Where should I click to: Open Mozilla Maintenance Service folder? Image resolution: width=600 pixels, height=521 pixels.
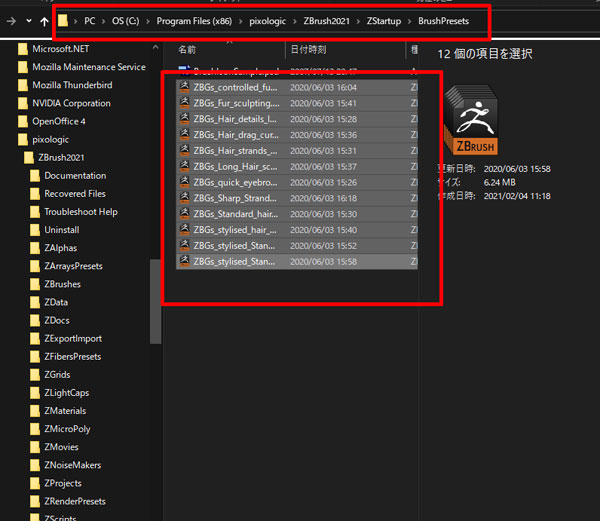pos(89,67)
